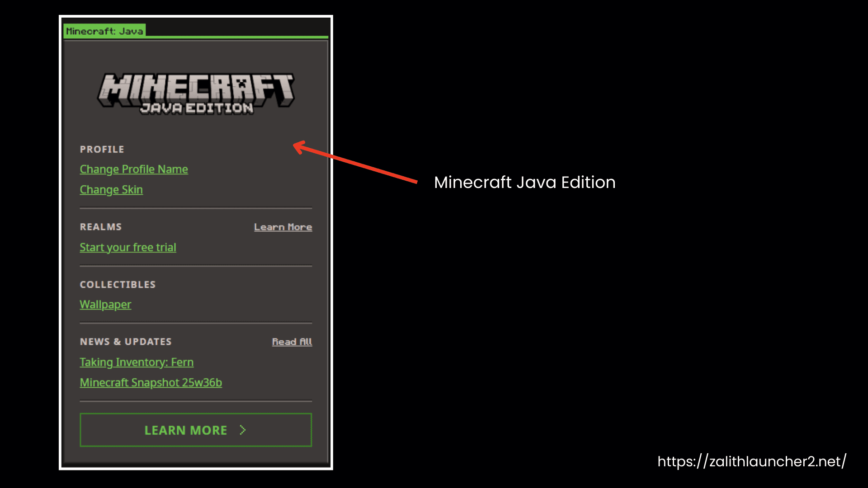Viewport: 868px width, 488px height.
Task: Click the PROFILE section heading
Action: [x=102, y=150]
